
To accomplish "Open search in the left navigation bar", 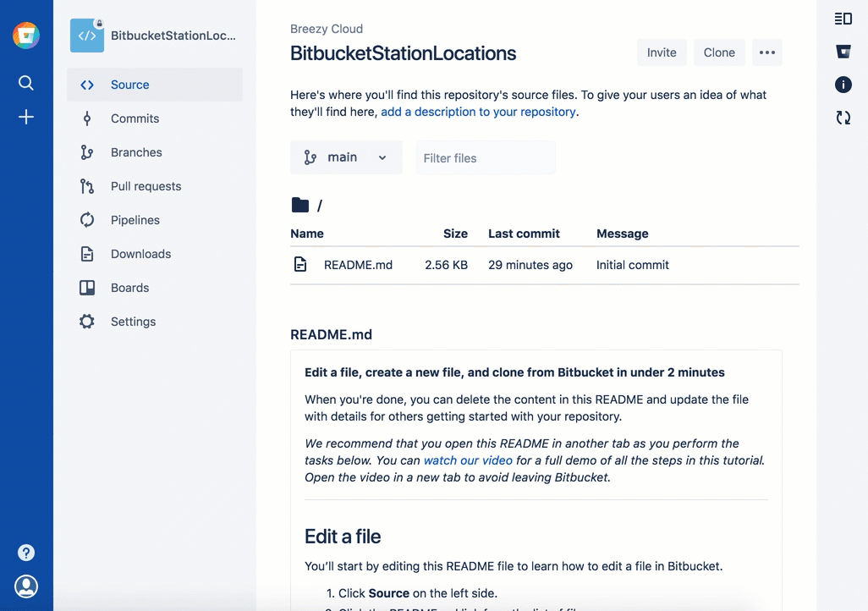I will pos(25,83).
